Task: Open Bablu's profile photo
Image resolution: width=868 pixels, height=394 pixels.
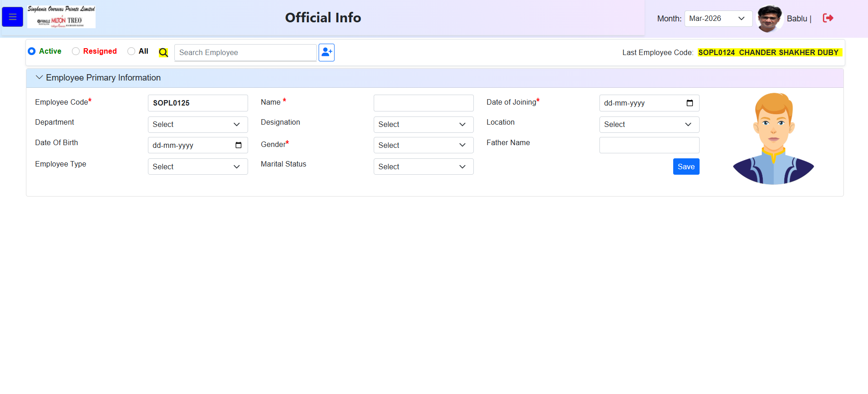Action: coord(769,19)
